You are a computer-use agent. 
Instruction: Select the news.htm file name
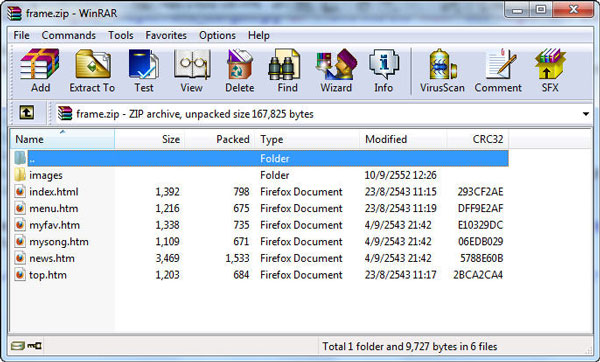pyautogui.click(x=52, y=258)
